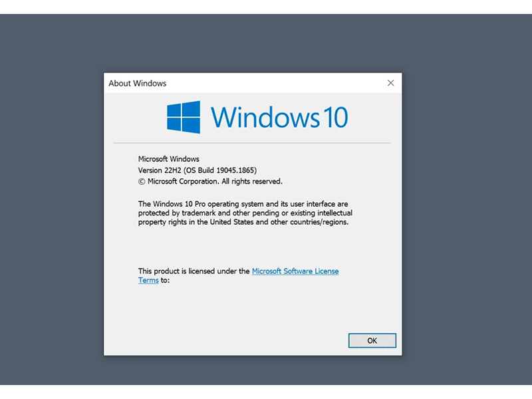Viewport: 532px width, 399px height.
Task: Click the 'This product is licensed under the' text
Action: click(x=194, y=271)
